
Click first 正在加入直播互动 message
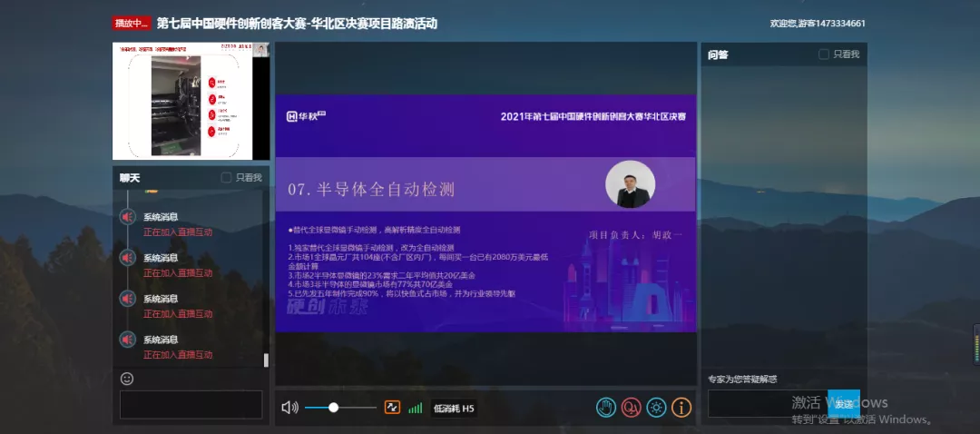pos(178,232)
